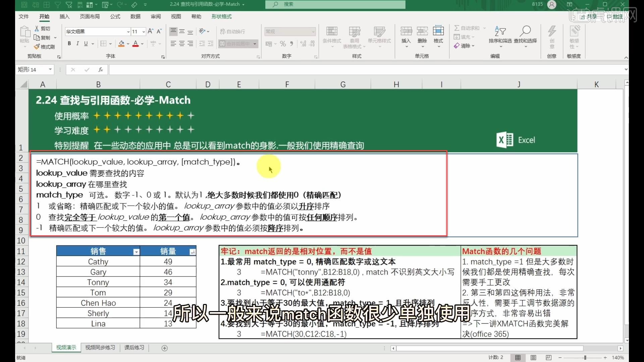This screenshot has width=644, height=362.
Task: Apply the red font color A
Action: pos(136,44)
